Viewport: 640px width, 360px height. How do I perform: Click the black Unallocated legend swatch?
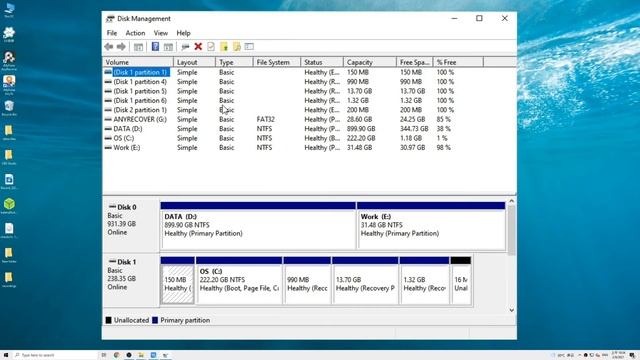click(109, 320)
